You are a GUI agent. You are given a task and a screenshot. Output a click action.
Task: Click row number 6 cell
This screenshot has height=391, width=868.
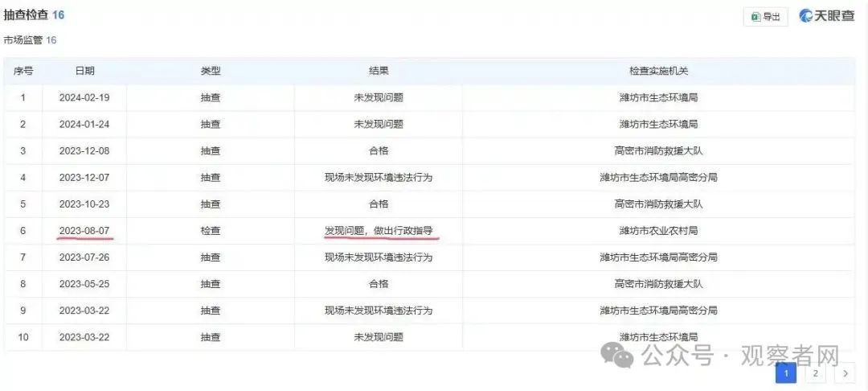(x=23, y=230)
